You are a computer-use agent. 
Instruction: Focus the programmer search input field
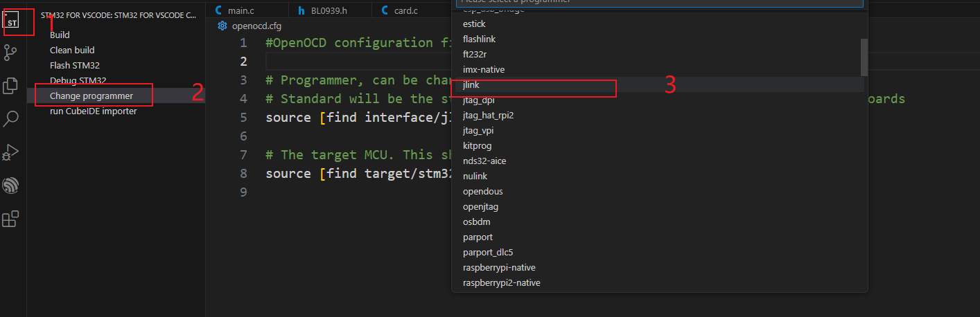(659, 2)
